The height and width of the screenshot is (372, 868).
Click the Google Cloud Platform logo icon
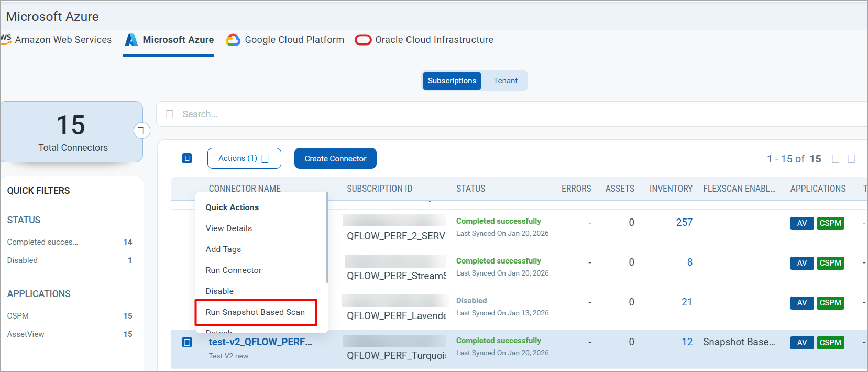[233, 40]
